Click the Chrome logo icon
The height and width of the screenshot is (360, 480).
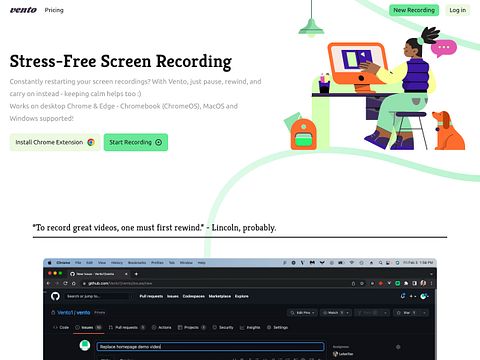click(x=91, y=142)
